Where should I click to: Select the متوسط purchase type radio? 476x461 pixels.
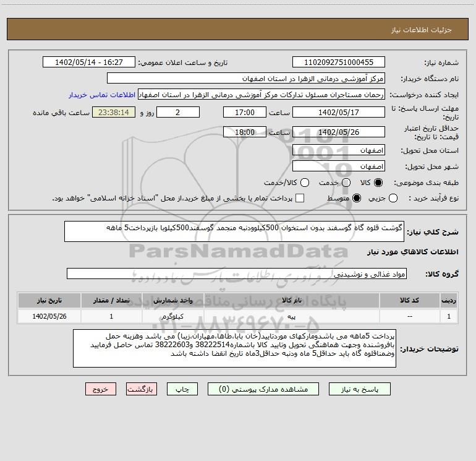[357, 198]
